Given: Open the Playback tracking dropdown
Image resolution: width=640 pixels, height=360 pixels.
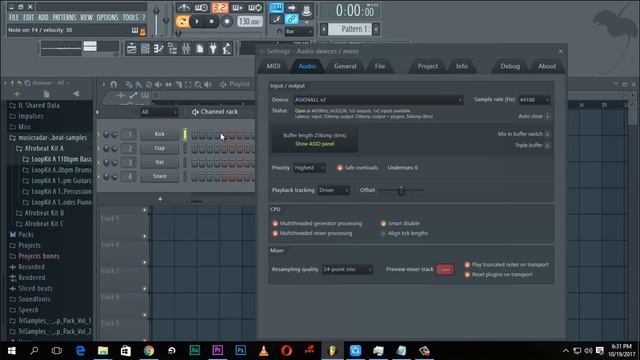Looking at the screenshot, I should pos(333,190).
